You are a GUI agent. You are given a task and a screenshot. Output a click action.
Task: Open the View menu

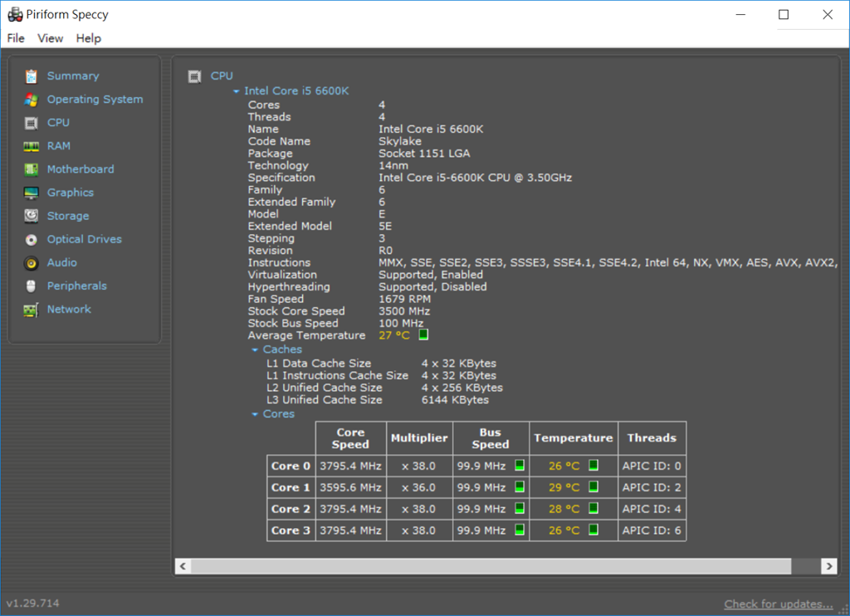click(50, 38)
